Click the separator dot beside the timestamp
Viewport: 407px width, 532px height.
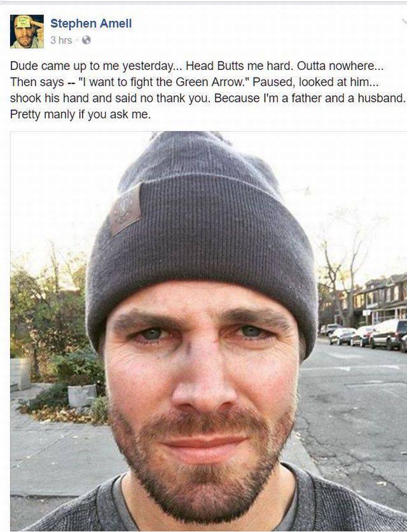77,41
